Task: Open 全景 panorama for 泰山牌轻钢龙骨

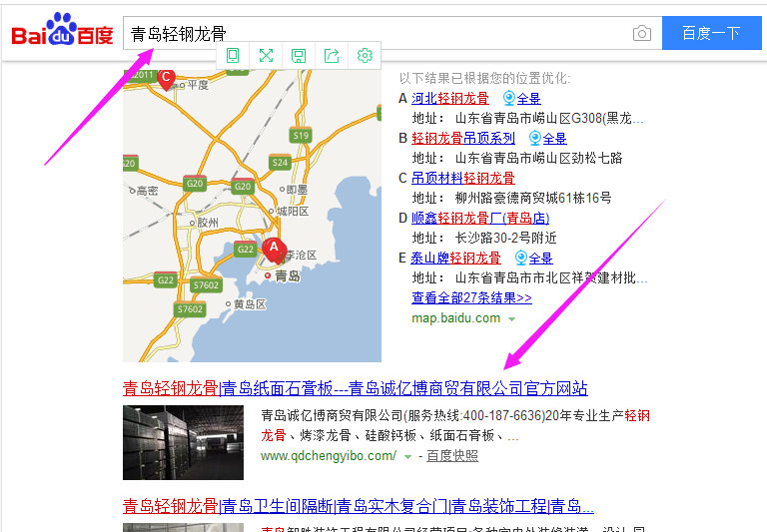Action: (x=534, y=258)
